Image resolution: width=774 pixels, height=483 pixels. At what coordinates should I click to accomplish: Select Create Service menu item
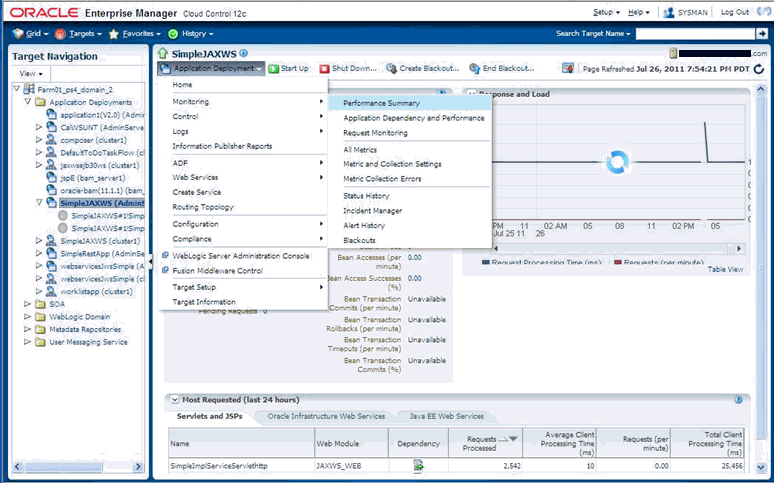click(196, 192)
